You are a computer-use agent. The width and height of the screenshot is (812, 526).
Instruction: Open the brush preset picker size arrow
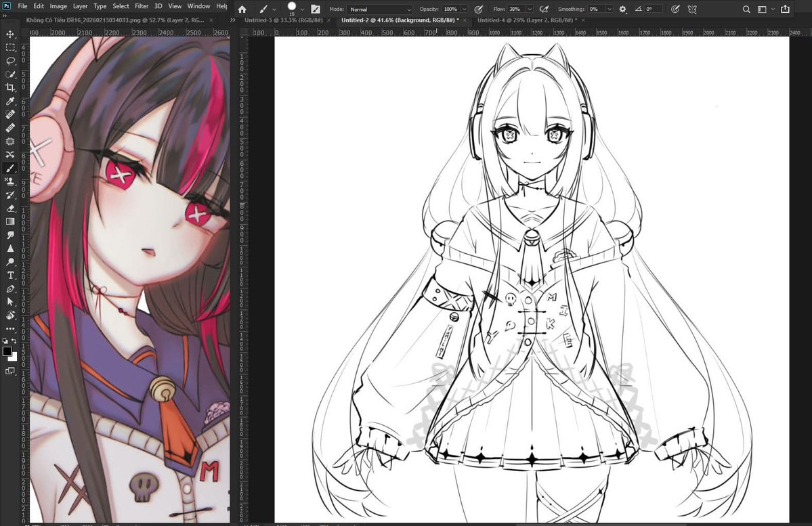pyautogui.click(x=303, y=9)
